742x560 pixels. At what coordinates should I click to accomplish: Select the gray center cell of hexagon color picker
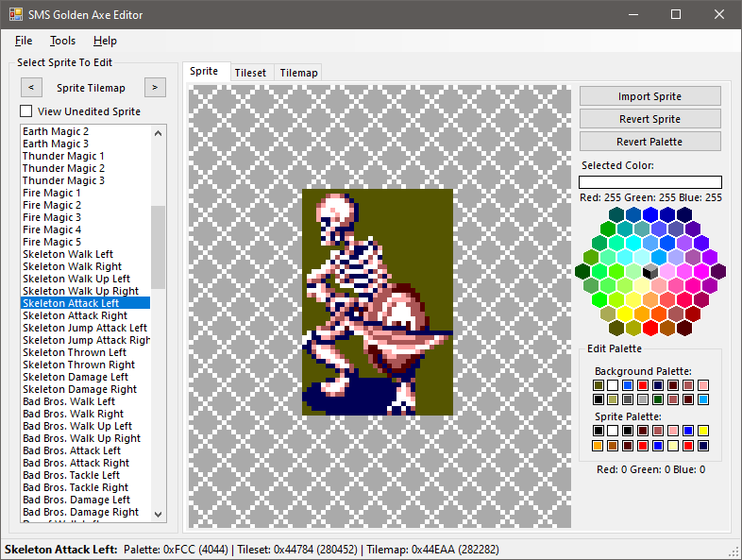click(650, 271)
